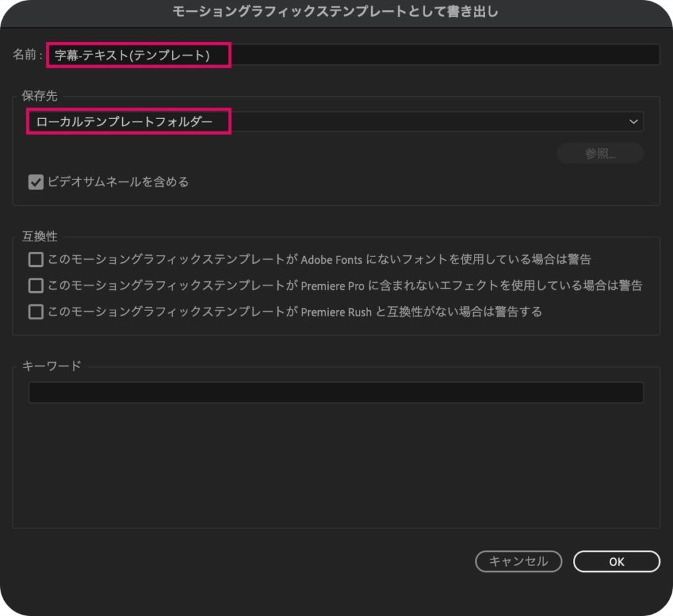
Task: Click the キーワード keywords input field
Action: (336, 392)
